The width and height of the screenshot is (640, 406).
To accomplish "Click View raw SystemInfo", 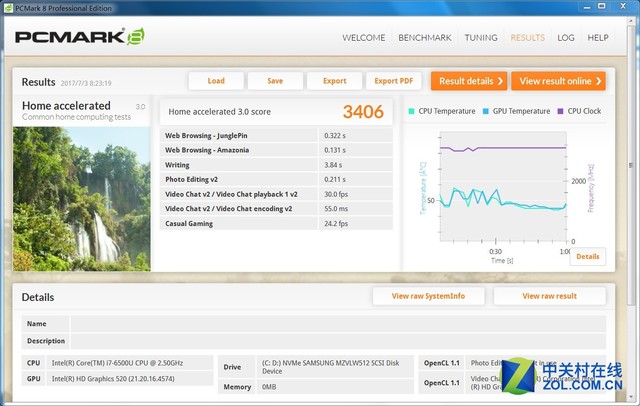I will click(428, 296).
